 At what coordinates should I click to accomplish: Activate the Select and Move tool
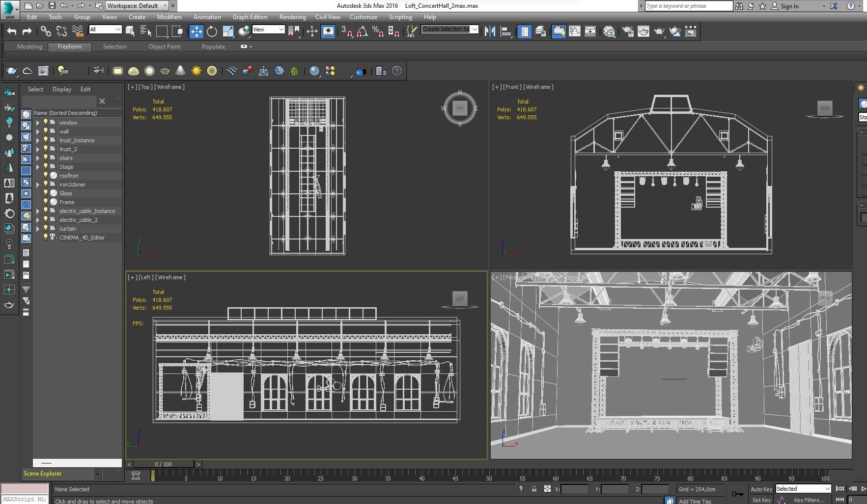click(x=196, y=31)
